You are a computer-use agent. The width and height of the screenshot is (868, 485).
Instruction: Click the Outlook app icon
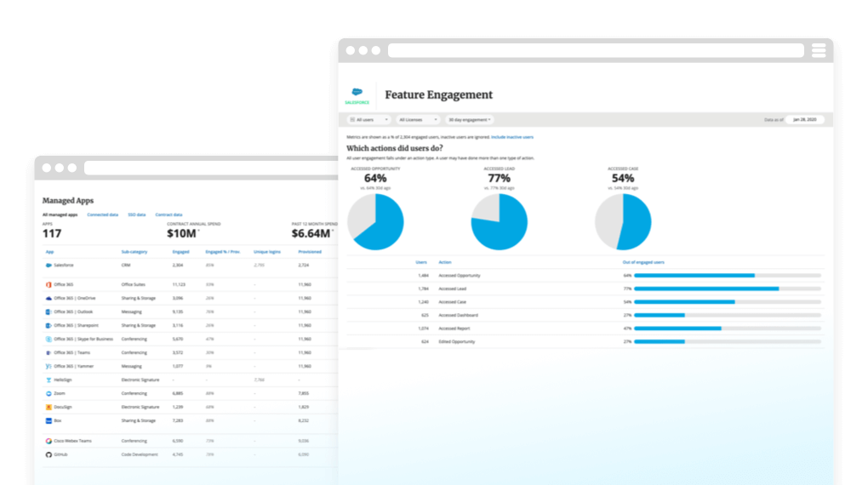click(x=49, y=311)
